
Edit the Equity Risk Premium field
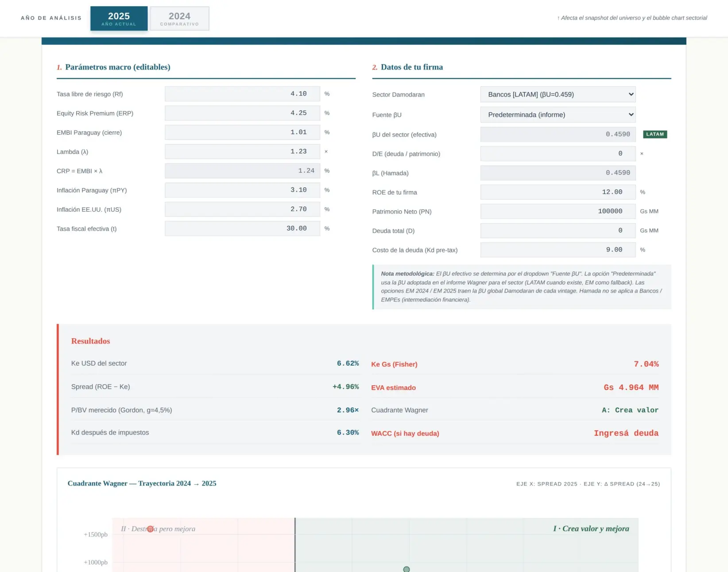tap(242, 113)
